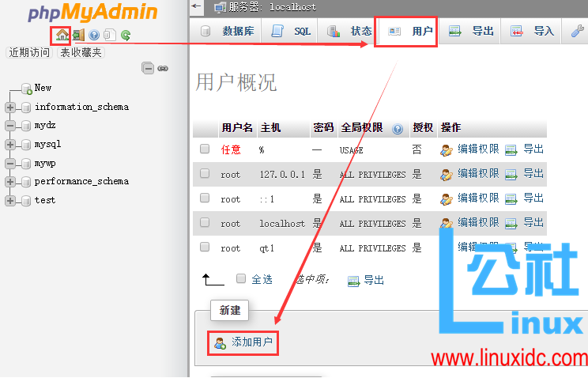This screenshot has width=588, height=378.
Task: Click the help icon next to 全局权限
Action: (x=398, y=128)
